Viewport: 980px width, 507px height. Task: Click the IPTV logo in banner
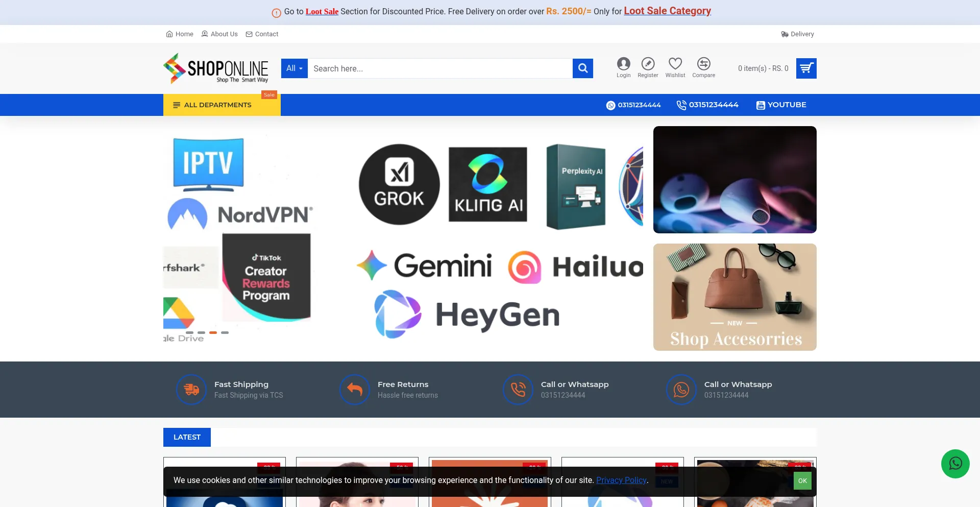click(x=208, y=164)
